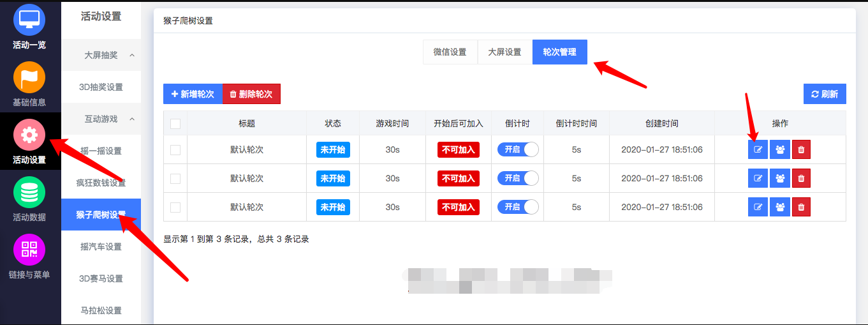Switch to the 微信设置 tab
Image resolution: width=868 pixels, height=325 pixels.
[x=450, y=52]
